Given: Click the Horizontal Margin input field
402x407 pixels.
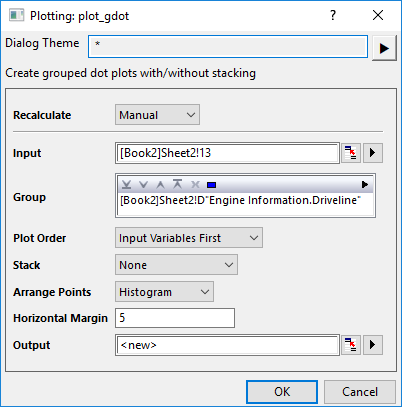Looking at the screenshot, I should [x=175, y=318].
